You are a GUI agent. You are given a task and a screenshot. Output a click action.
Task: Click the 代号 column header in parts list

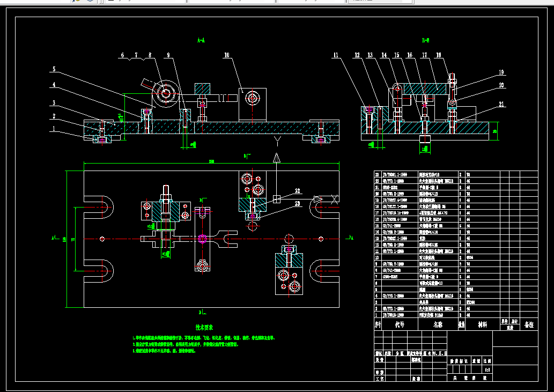(400, 324)
